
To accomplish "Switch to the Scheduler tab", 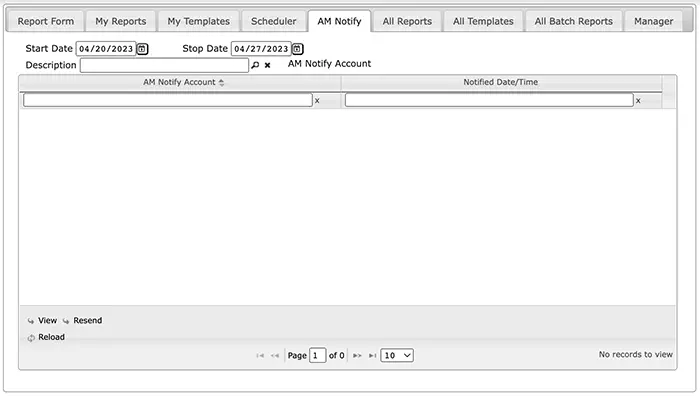I will 273,21.
